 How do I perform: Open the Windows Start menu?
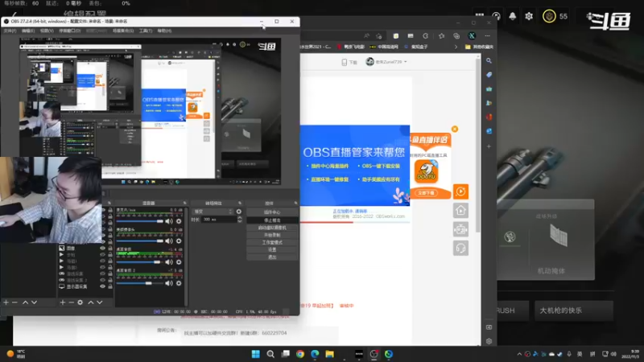pyautogui.click(x=255, y=354)
